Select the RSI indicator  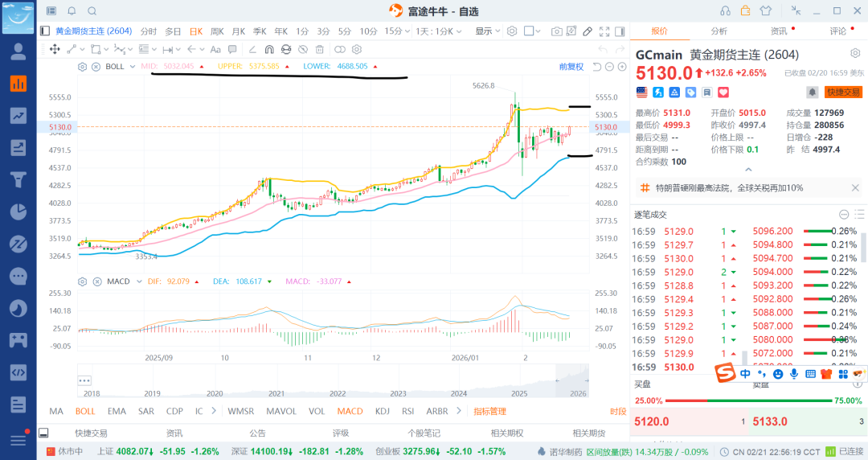click(x=408, y=411)
